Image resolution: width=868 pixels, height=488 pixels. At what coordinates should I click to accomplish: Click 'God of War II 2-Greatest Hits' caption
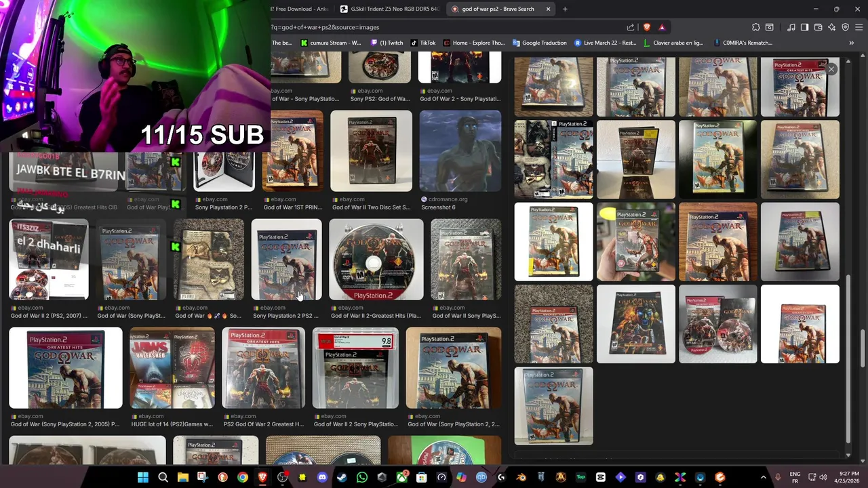[x=376, y=316]
